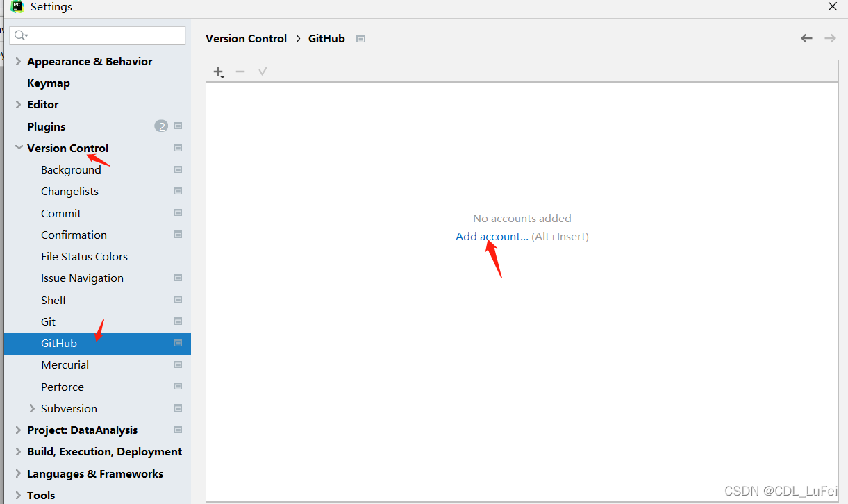Go back using the left arrow icon

[x=806, y=38]
